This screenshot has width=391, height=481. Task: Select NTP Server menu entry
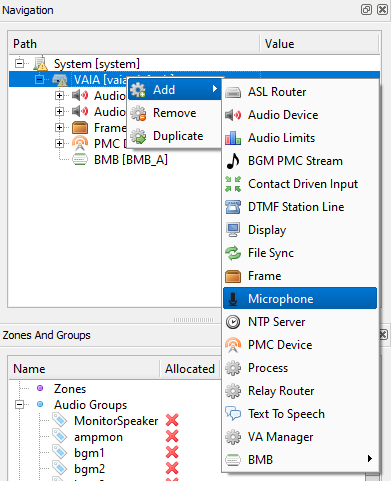[x=300, y=322]
